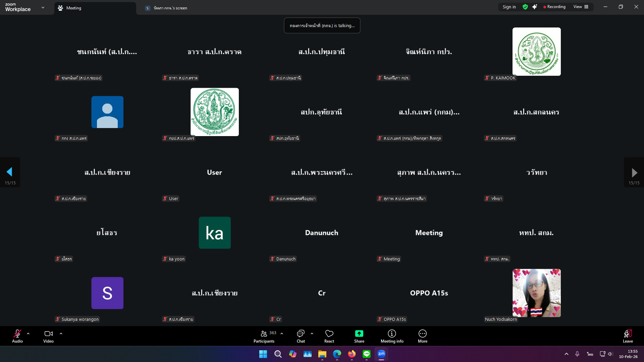
Task: Leave the meeting
Action: (628, 336)
